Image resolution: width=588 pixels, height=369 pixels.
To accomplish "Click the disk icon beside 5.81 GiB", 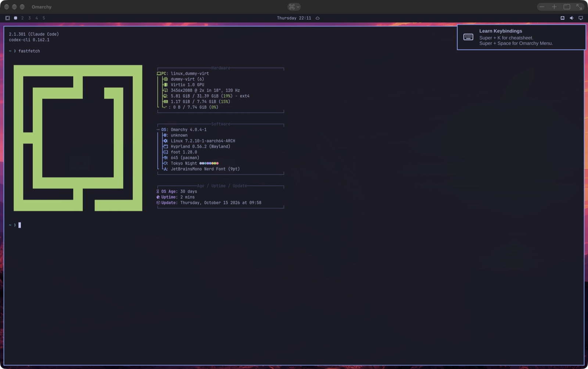I will (165, 96).
